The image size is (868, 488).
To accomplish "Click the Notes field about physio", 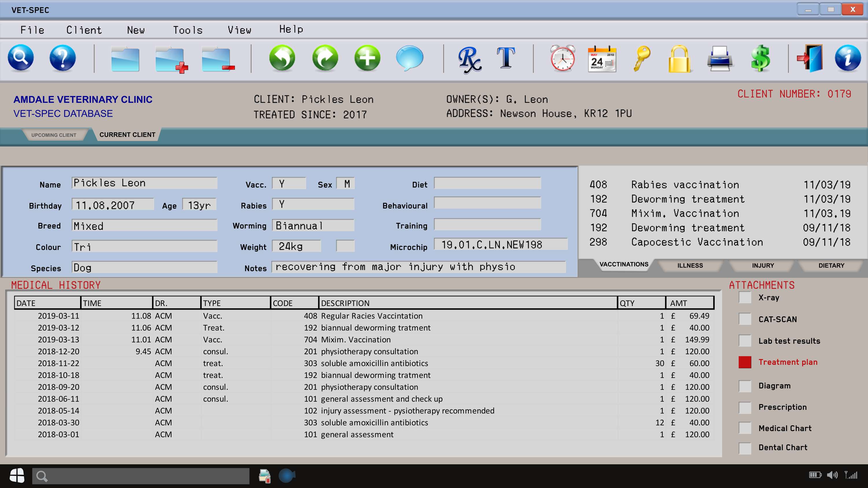I will coord(418,267).
